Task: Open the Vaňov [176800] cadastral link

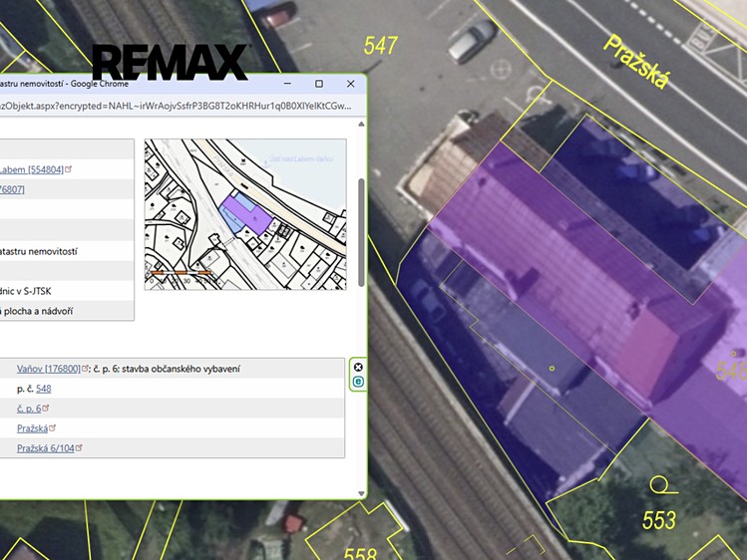Action: click(49, 369)
